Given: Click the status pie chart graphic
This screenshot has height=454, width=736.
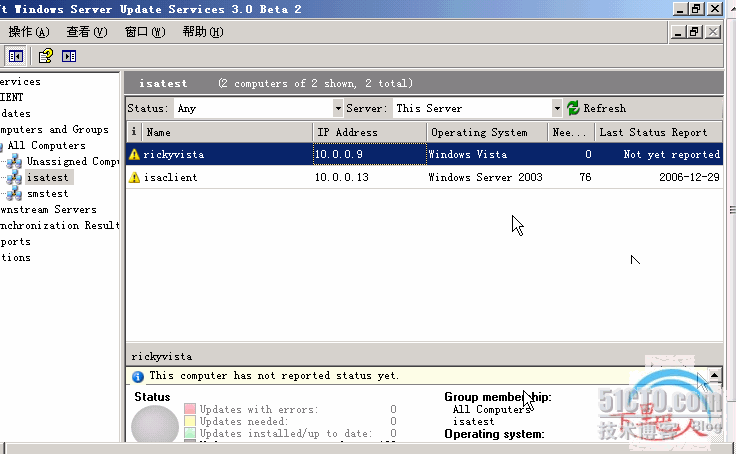Looking at the screenshot, I should (155, 424).
